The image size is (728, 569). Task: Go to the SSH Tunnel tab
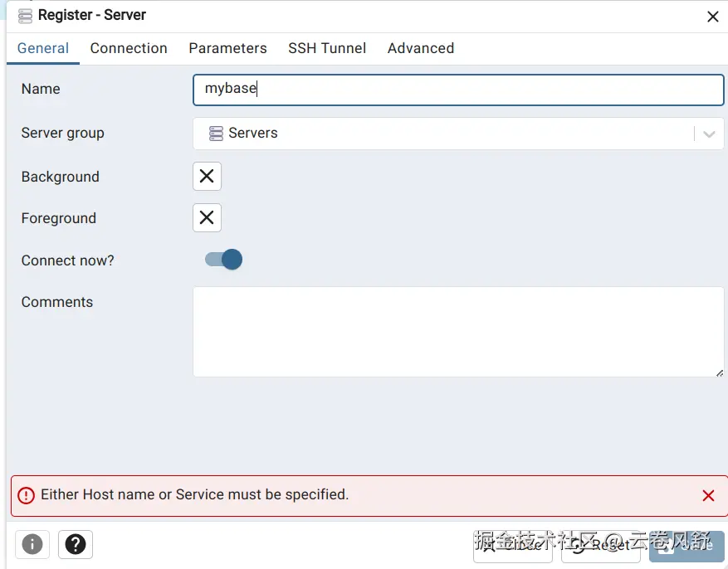coord(327,48)
